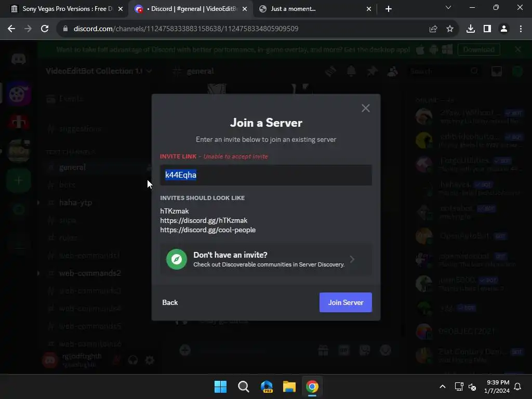Open VideoEditBot server icon in sidebar
The width and height of the screenshot is (532, 399).
[18, 94]
